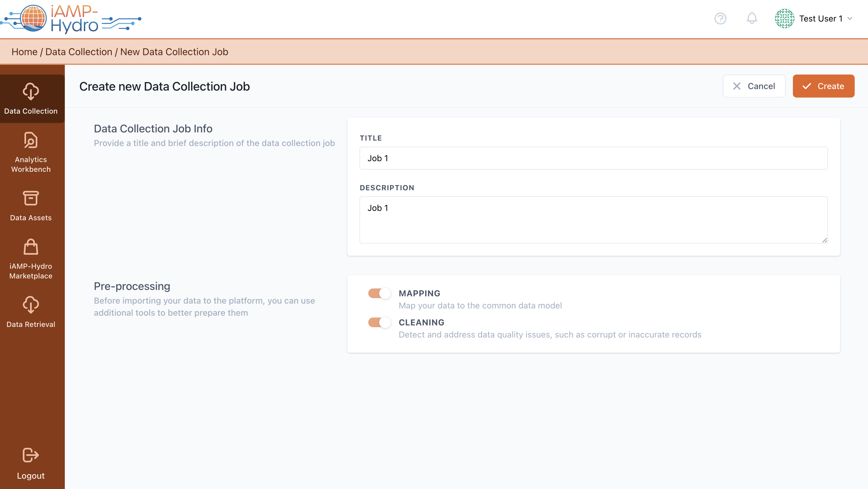The width and height of the screenshot is (868, 489).
Task: Open Data Collection sidebar icon
Action: (31, 92)
